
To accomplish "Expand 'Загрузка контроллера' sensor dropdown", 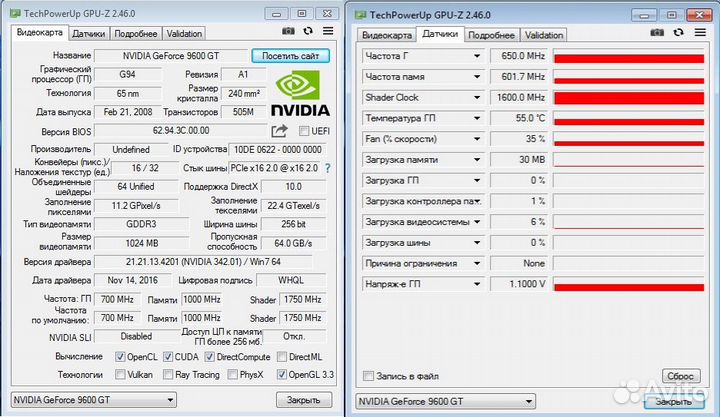I will coord(477,201).
